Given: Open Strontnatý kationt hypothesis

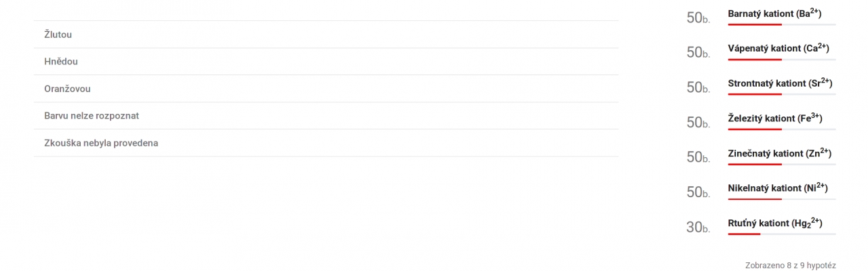Looking at the screenshot, I should [780, 83].
